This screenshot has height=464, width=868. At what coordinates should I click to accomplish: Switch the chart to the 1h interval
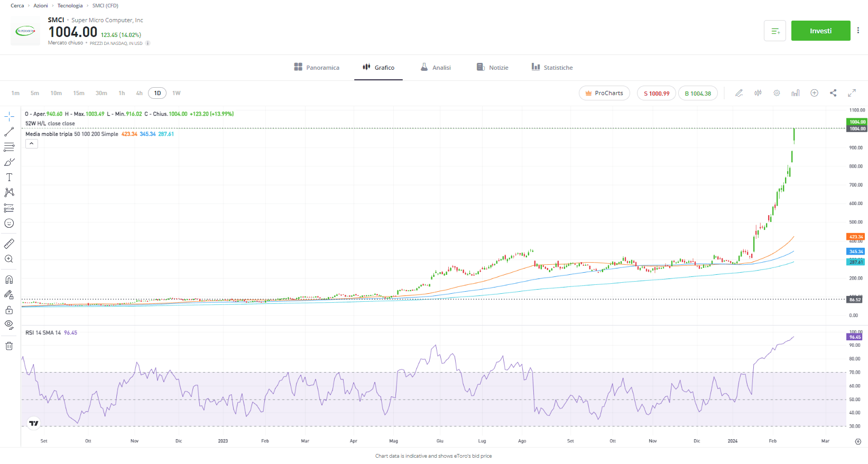click(122, 93)
